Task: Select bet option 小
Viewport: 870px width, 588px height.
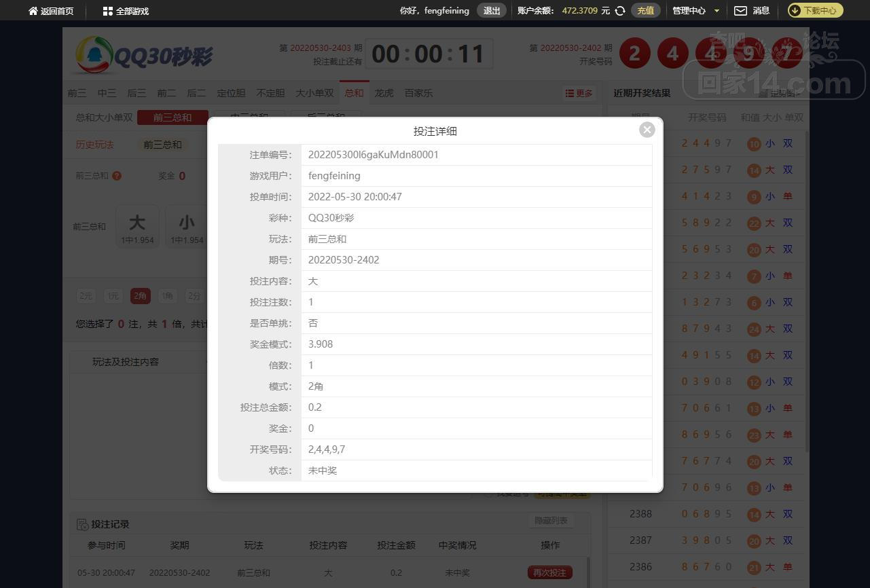Action: click(x=187, y=226)
